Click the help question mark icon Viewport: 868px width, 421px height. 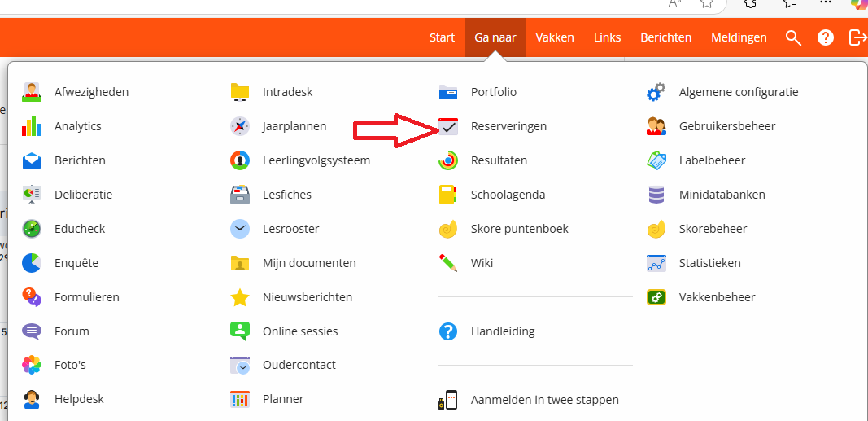pyautogui.click(x=826, y=37)
